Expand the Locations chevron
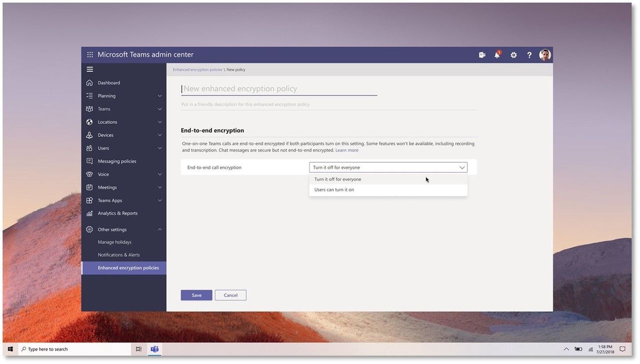The height and width of the screenshot is (364, 640). pos(160,122)
